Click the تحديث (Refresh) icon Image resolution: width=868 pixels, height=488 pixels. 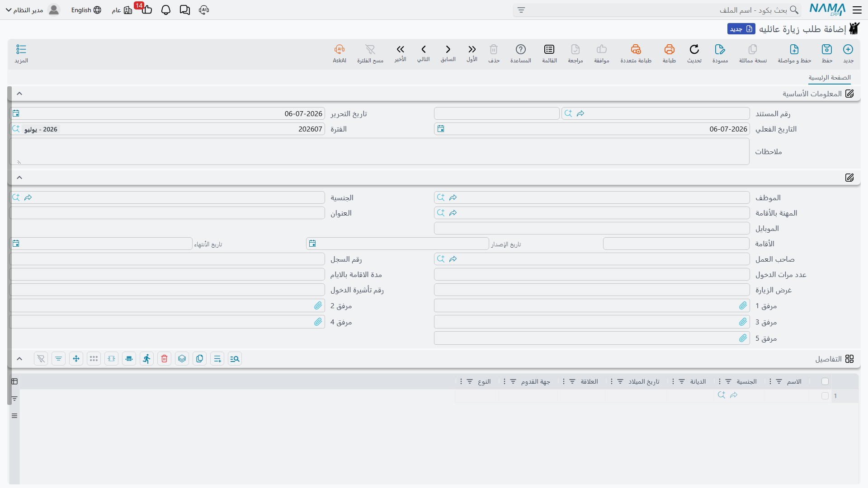point(694,49)
